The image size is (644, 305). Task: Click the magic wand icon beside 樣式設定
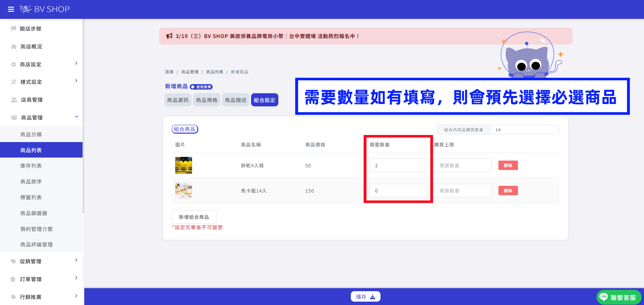click(x=14, y=82)
